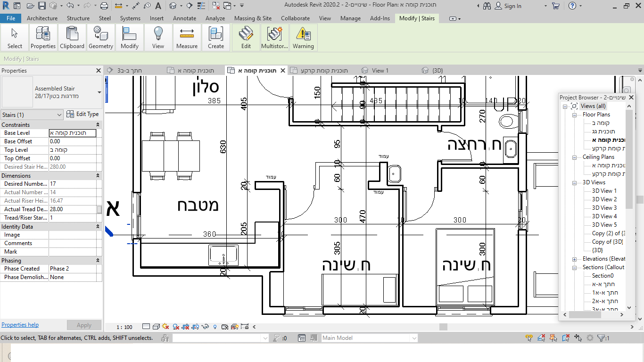Toggle Crop View icon in view control bar
This screenshot has width=644, height=362.
point(186,327)
